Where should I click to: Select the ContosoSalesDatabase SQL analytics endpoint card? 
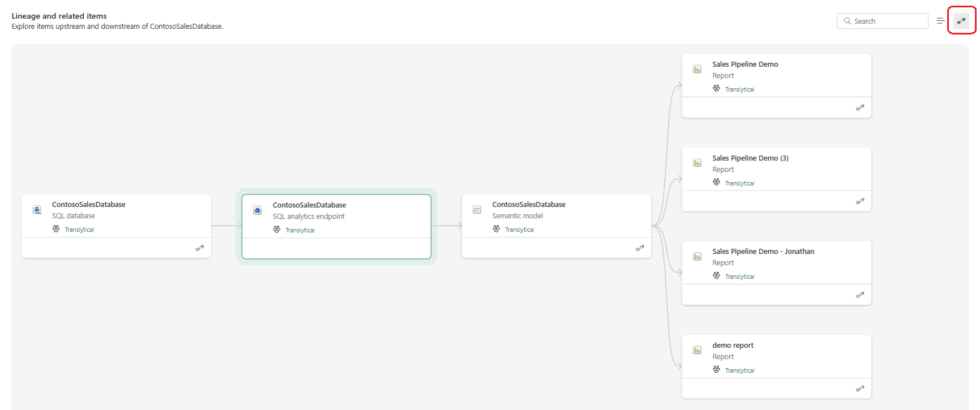[336, 226]
